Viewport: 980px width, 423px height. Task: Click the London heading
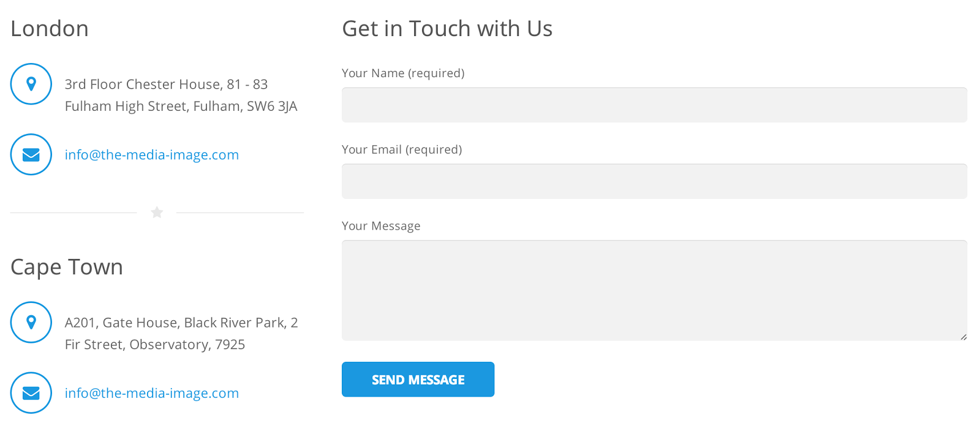coord(50,29)
